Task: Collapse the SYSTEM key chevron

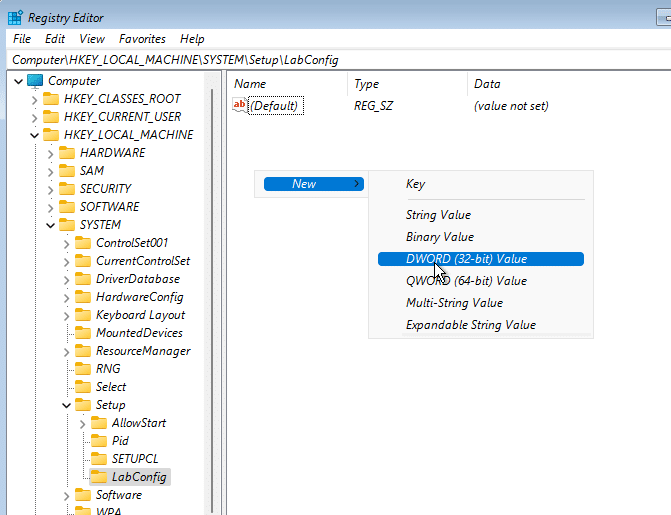Action: click(50, 225)
